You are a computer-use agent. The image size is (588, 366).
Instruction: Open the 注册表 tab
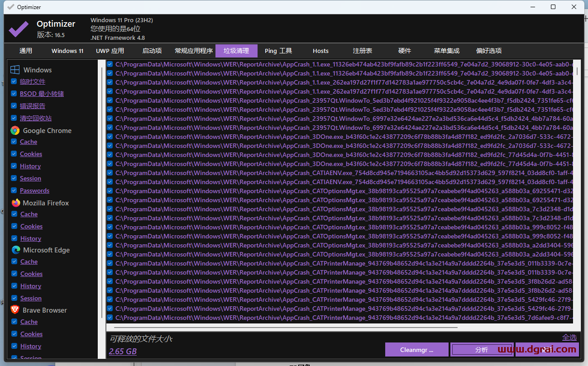(363, 51)
